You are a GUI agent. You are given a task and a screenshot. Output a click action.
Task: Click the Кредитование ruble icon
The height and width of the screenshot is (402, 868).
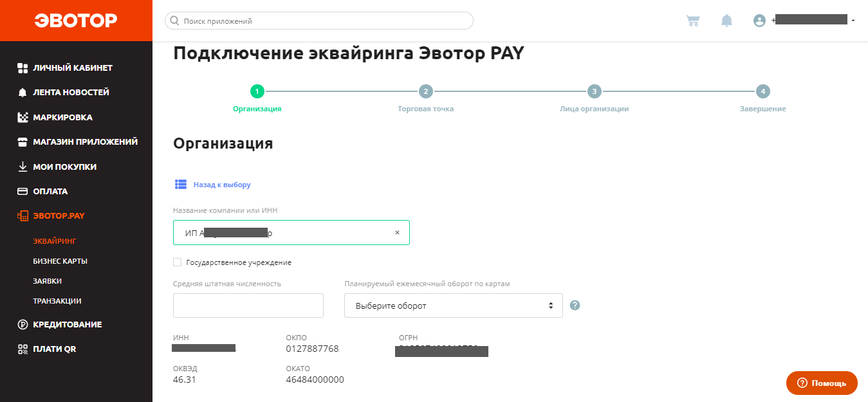(23, 324)
